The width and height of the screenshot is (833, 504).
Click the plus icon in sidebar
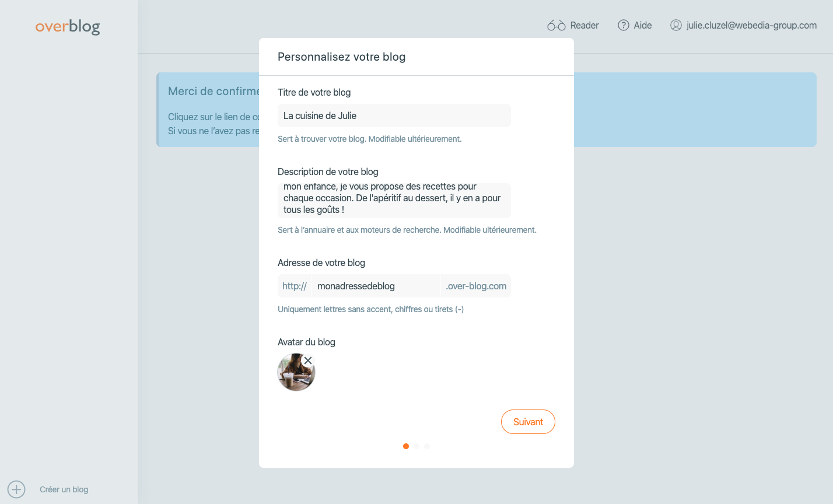click(16, 489)
